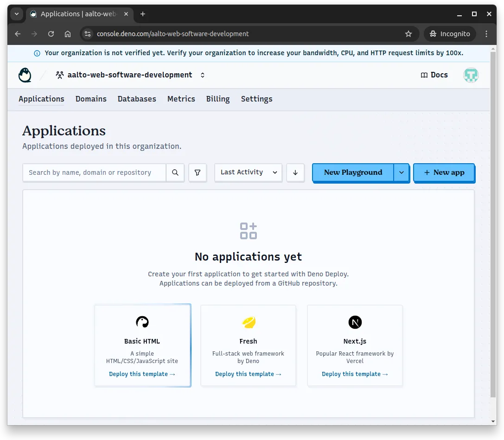This screenshot has height=440, width=504.
Task: Expand the New Playground options chevron
Action: coord(402,172)
